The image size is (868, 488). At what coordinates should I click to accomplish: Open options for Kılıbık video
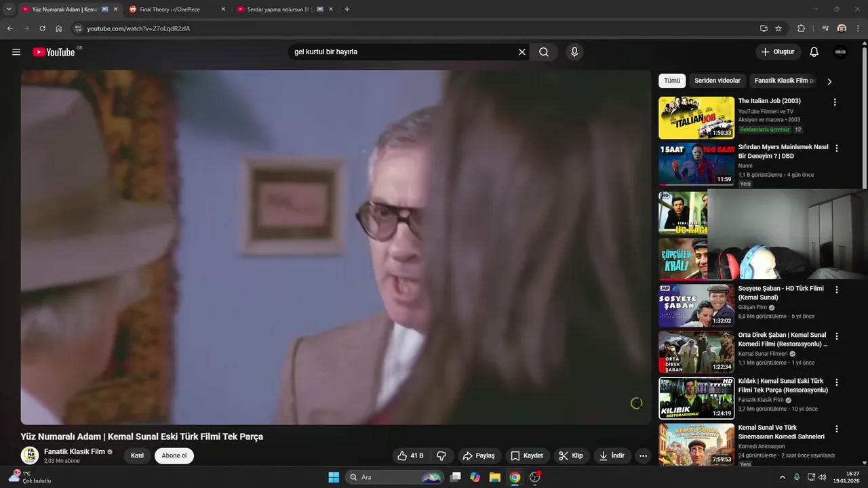point(837,382)
